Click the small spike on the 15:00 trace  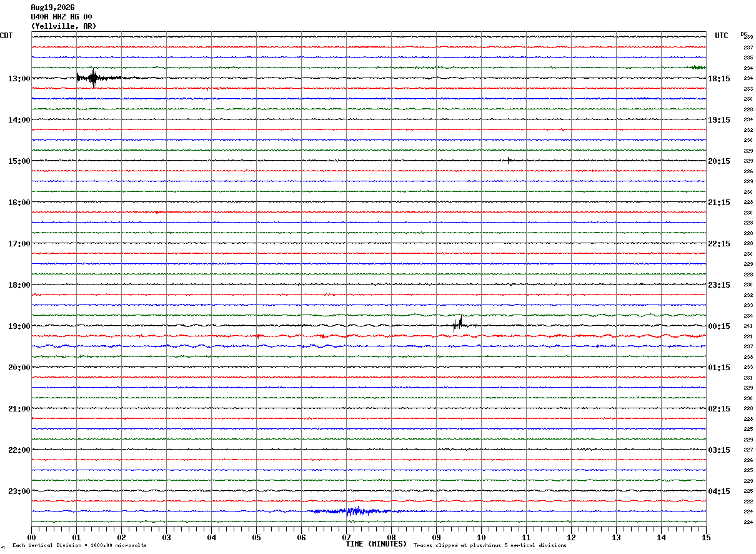coord(510,160)
